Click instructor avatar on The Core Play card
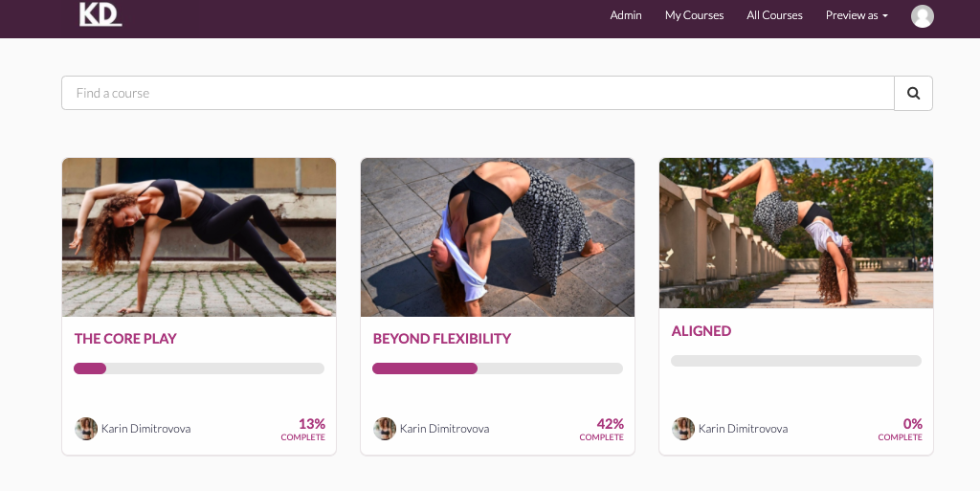Viewport: 980px width, 491px height. click(x=86, y=429)
